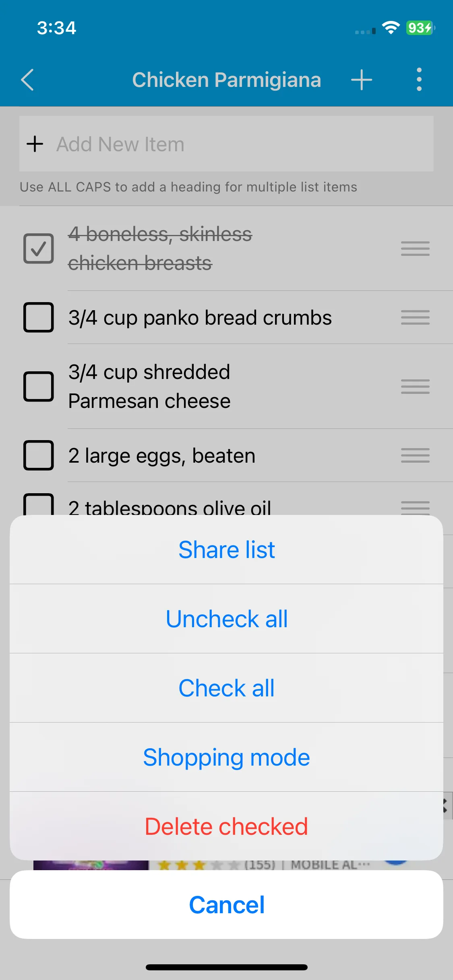Viewport: 453px width, 980px height.
Task: Tap the plus icon beside Add New Item
Action: point(35,144)
